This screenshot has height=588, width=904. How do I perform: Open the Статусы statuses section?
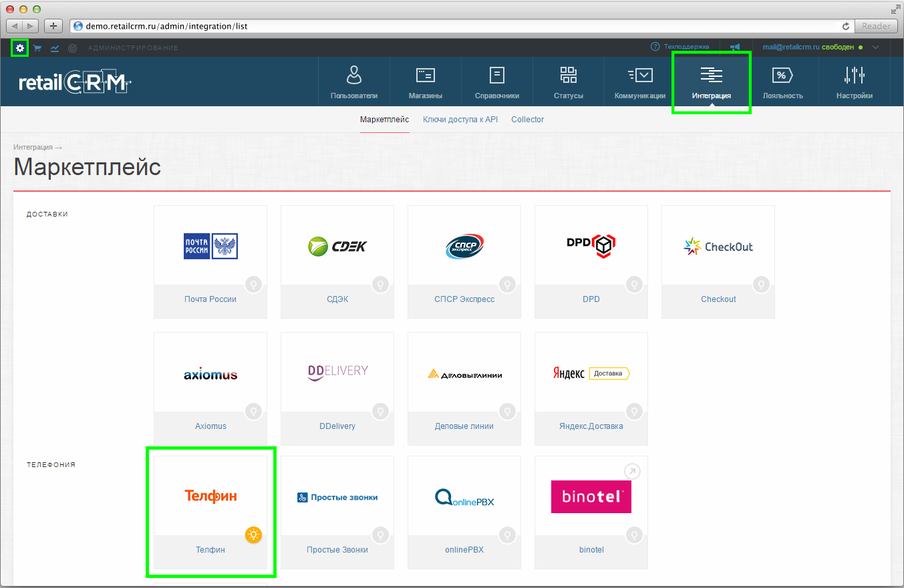(x=569, y=82)
